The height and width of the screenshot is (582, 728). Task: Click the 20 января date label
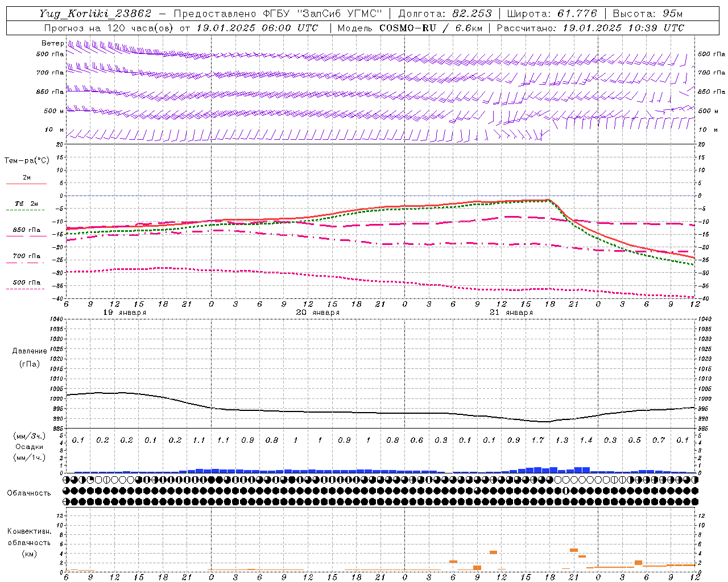[318, 313]
